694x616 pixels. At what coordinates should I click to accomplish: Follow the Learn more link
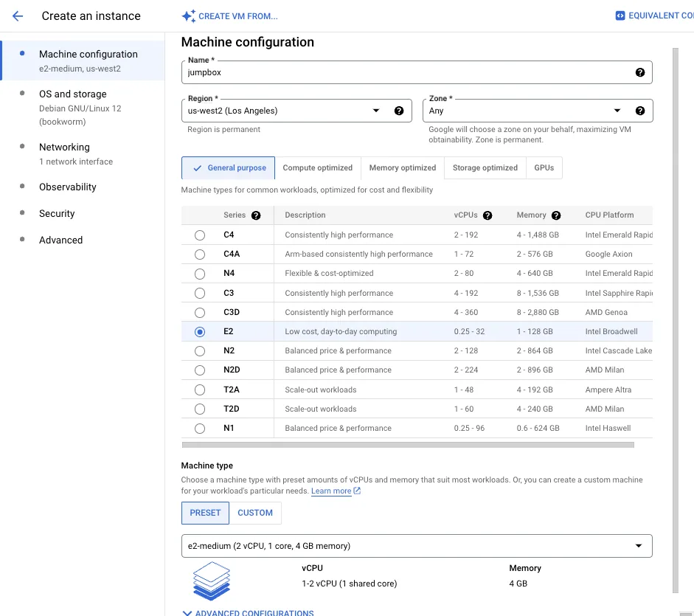[331, 491]
